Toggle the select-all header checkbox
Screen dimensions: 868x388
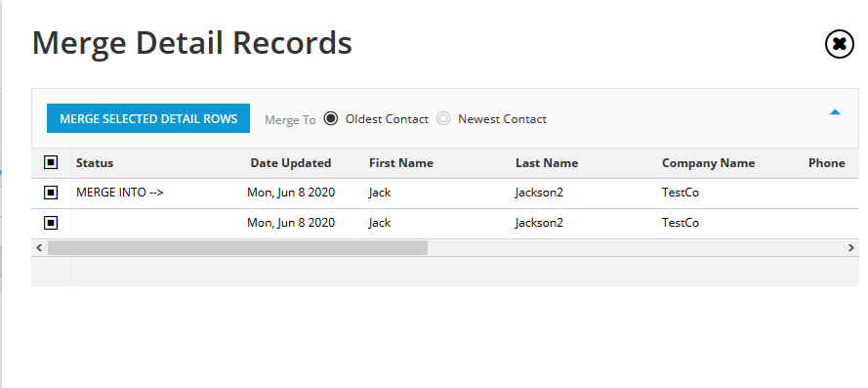click(x=51, y=162)
